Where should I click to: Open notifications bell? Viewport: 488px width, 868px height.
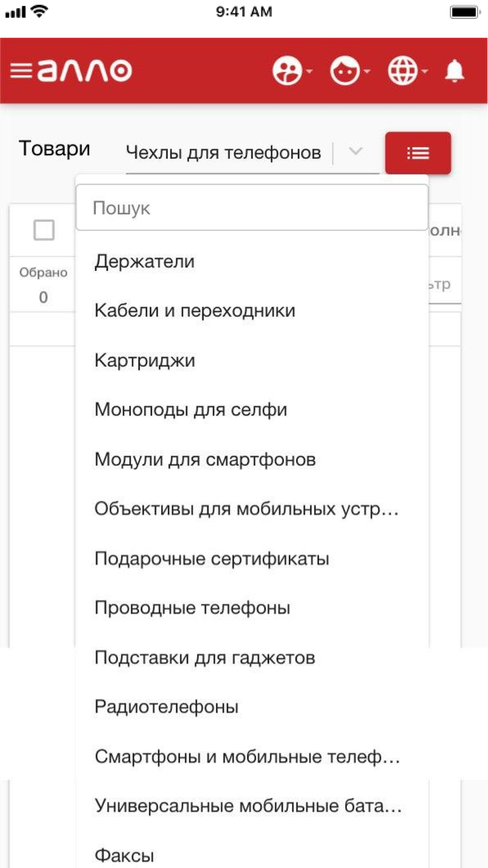tap(454, 71)
